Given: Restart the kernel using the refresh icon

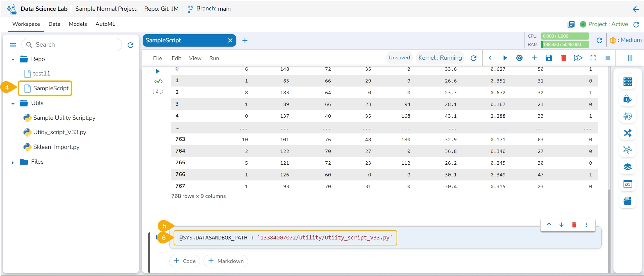Looking at the screenshot, I should 473,58.
